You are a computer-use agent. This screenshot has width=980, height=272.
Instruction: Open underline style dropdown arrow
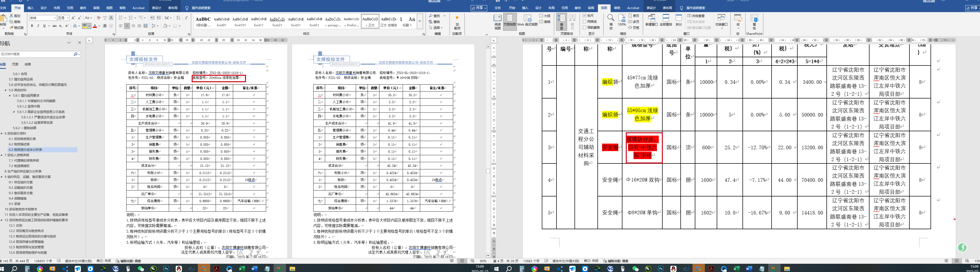(48, 26)
